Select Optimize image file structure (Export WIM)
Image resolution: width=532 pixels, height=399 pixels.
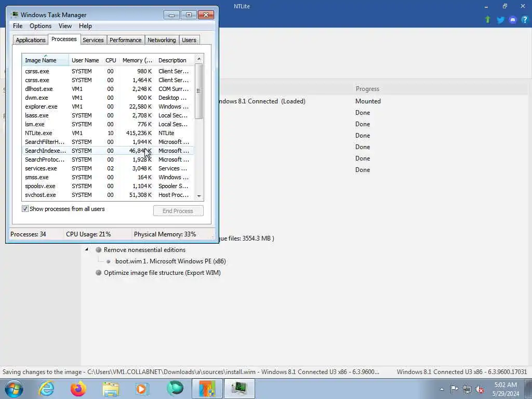(x=162, y=273)
